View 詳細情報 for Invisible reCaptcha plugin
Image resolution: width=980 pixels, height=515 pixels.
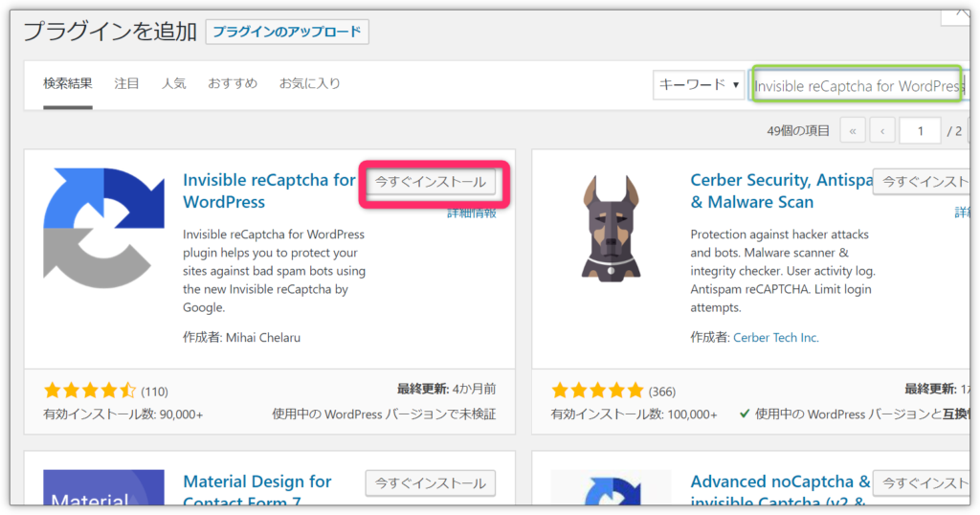471,213
